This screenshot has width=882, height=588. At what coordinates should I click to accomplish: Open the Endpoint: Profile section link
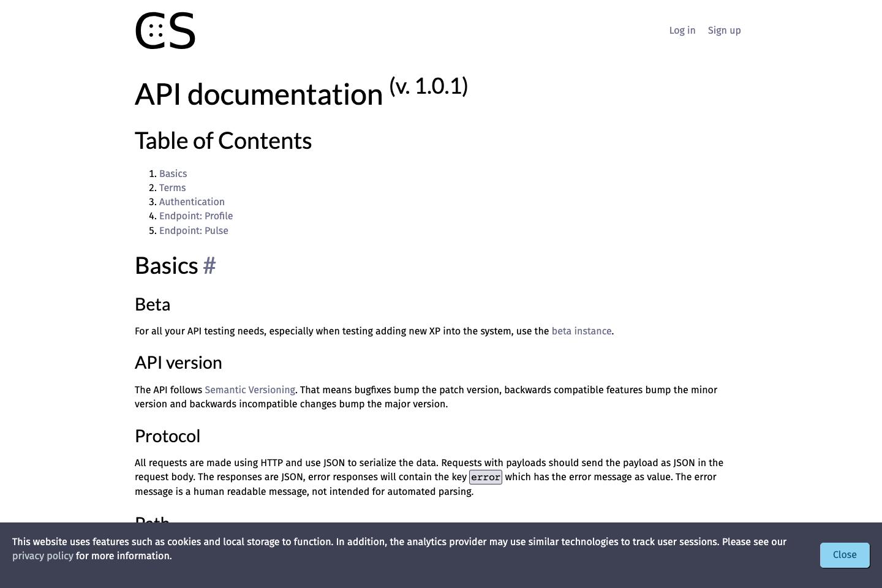tap(196, 216)
